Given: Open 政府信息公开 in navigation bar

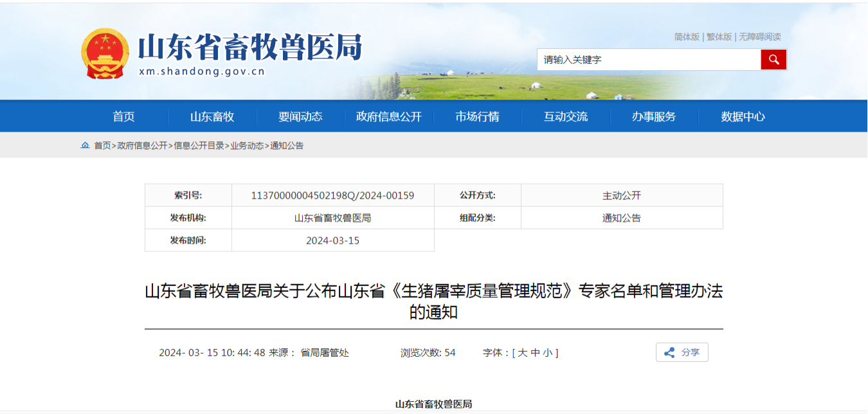Looking at the screenshot, I should (389, 116).
